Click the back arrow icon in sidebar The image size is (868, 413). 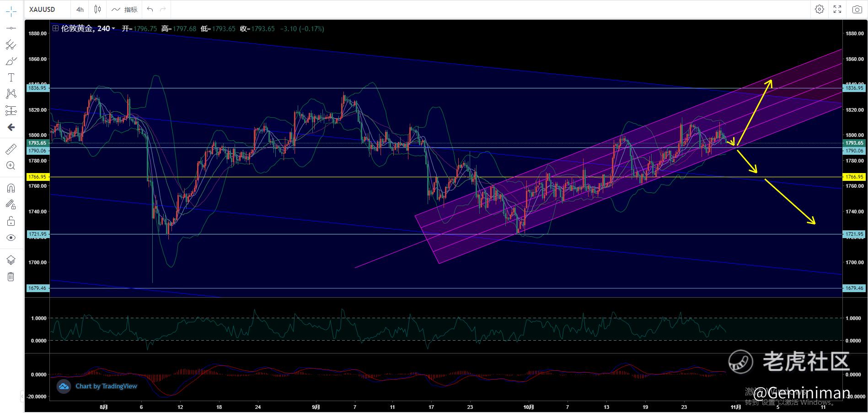[11, 127]
